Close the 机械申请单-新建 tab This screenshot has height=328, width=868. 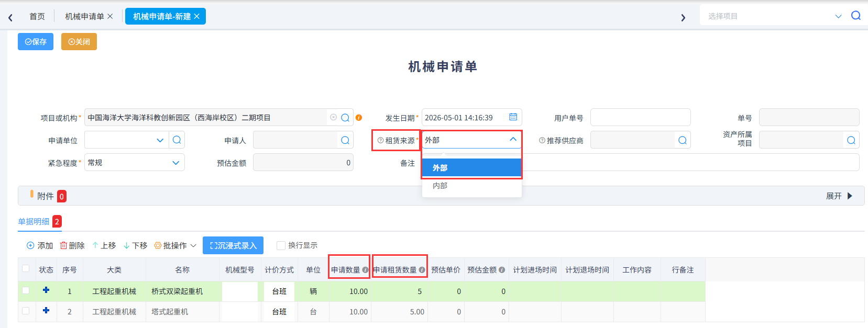pos(197,16)
